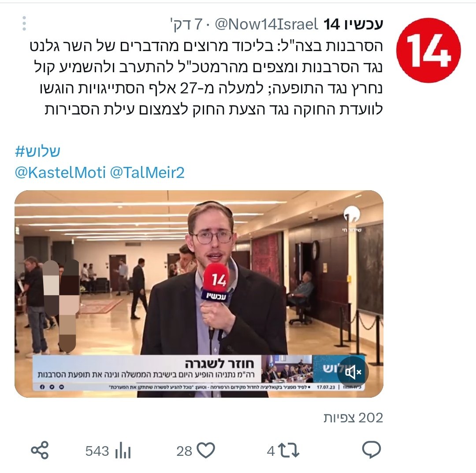The width and height of the screenshot is (476, 473).
Task: Click the 28 likes count
Action: (x=184, y=451)
